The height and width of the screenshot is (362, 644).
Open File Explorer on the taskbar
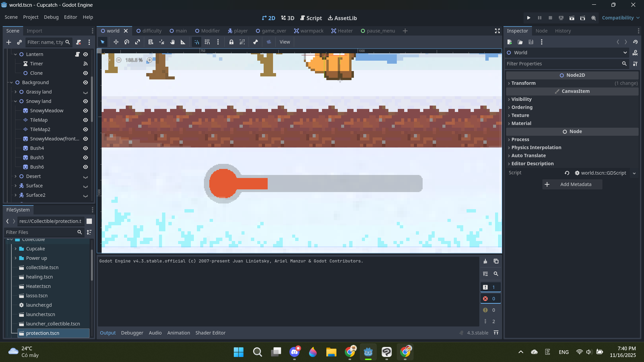pos(331,352)
